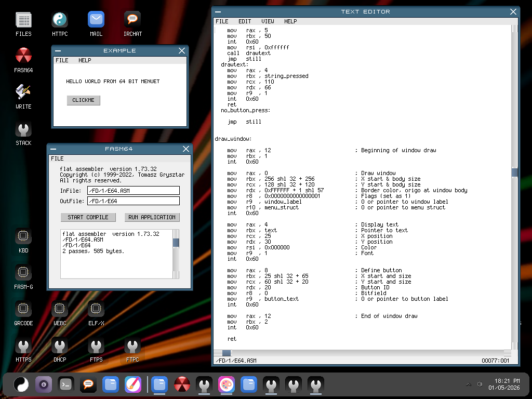The width and height of the screenshot is (532, 399).
Task: Launch the ELF/X desktop icon
Action: (x=96, y=313)
